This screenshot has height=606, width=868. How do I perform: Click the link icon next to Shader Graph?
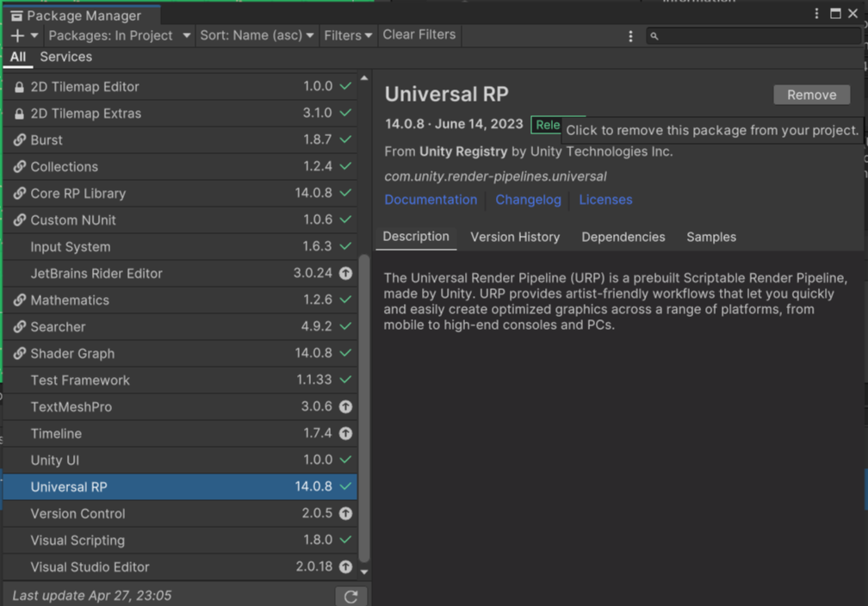[x=19, y=354]
